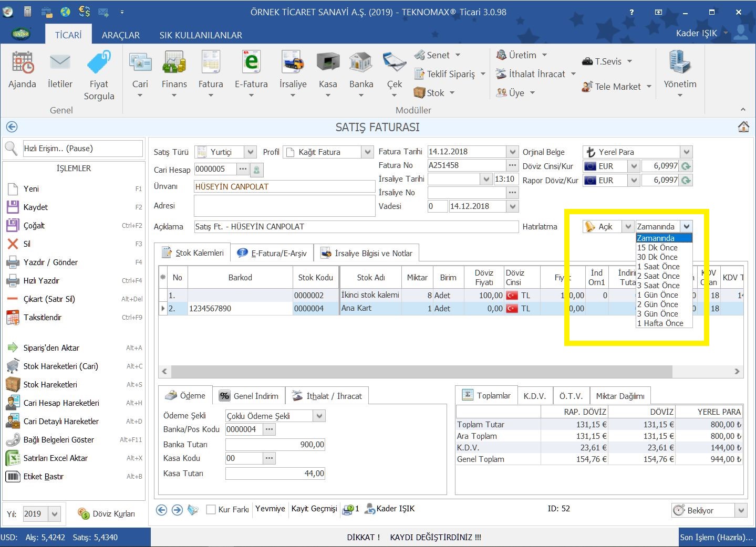The height and width of the screenshot is (547, 756).
Task: Switch to the ARAÇLAR ribbon tab
Action: (120, 35)
